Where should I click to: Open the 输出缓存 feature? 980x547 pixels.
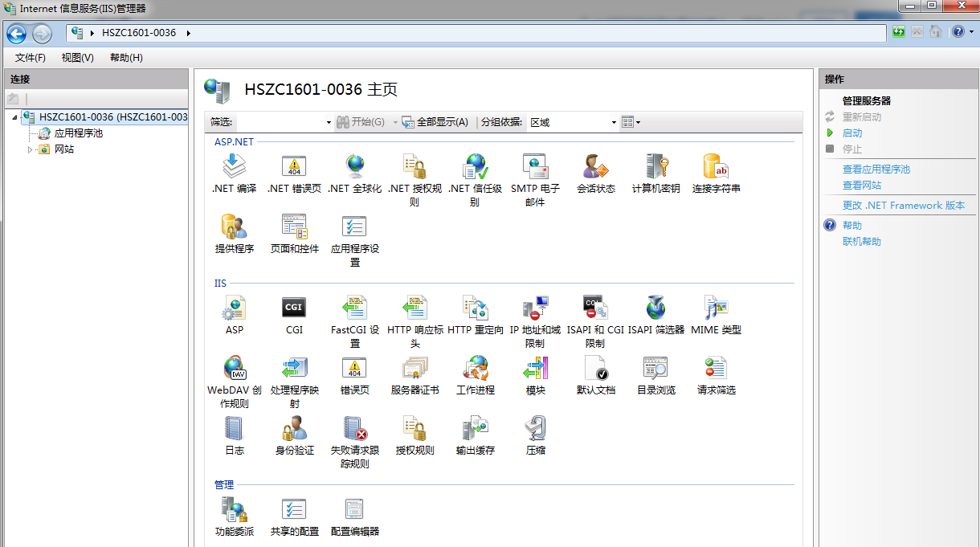point(475,436)
